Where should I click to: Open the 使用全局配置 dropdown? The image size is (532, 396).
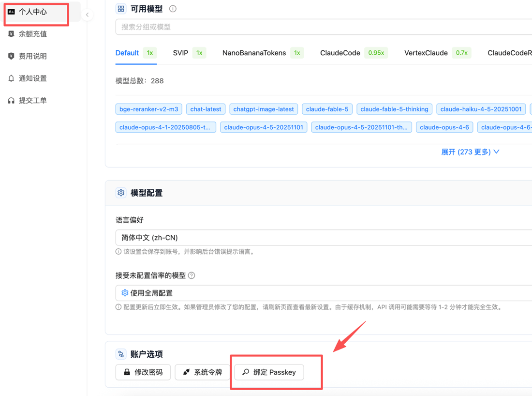(x=324, y=293)
